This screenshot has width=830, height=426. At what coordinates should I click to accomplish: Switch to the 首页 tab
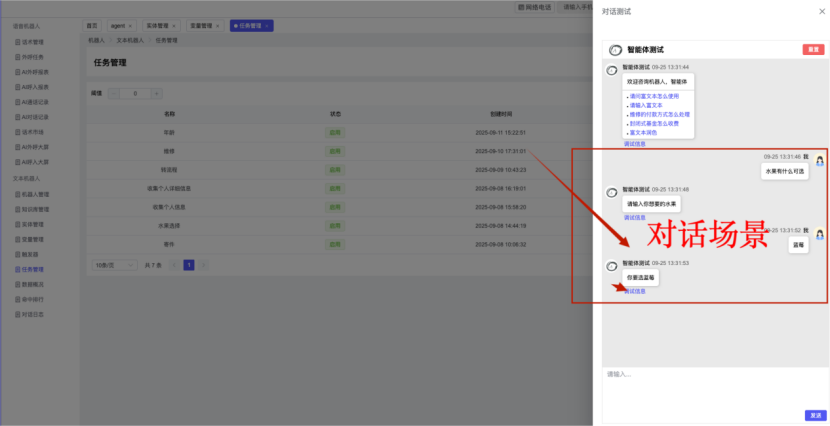click(93, 25)
